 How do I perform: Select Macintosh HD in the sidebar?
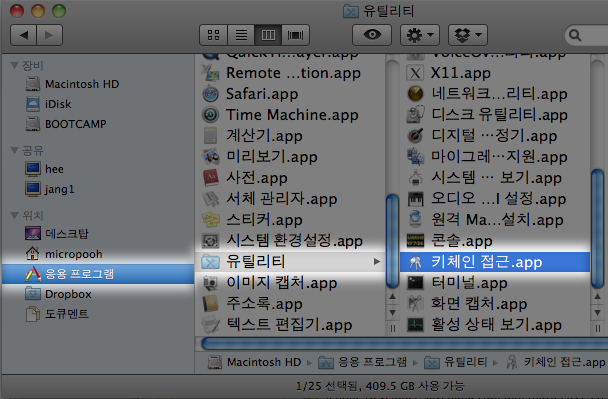point(73,84)
